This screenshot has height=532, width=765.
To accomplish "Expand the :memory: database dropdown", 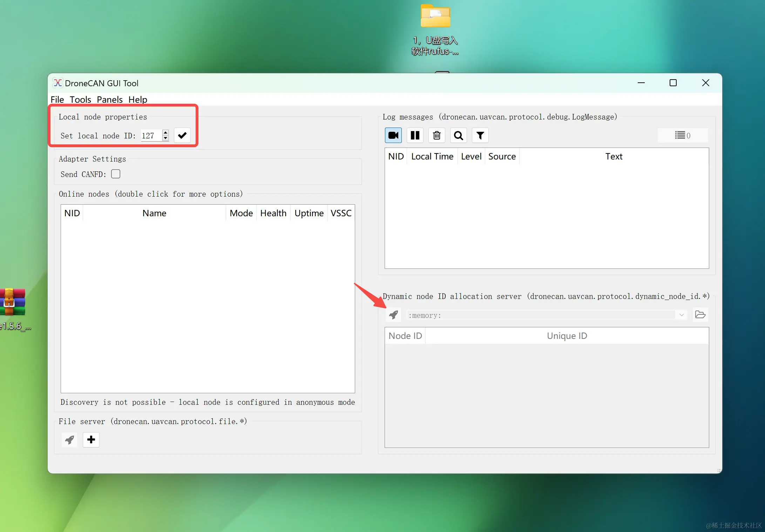I will coord(682,315).
